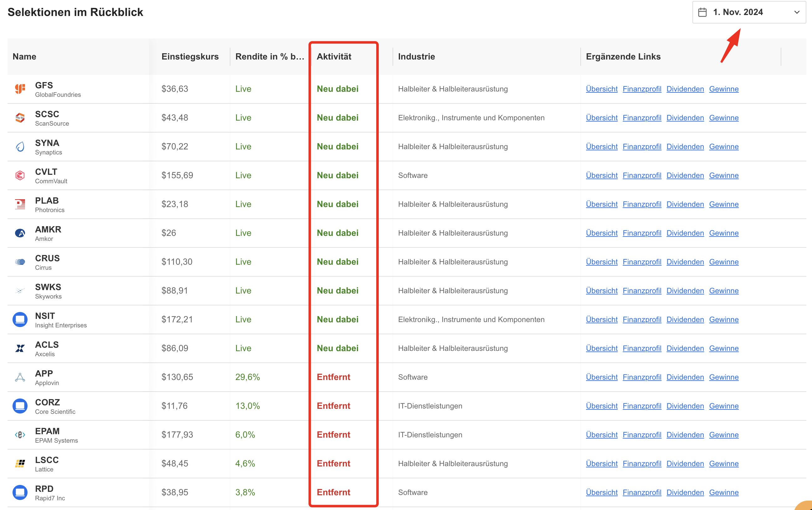The width and height of the screenshot is (812, 510).
Task: Open Finanzprofil link for AMKR
Action: click(642, 233)
